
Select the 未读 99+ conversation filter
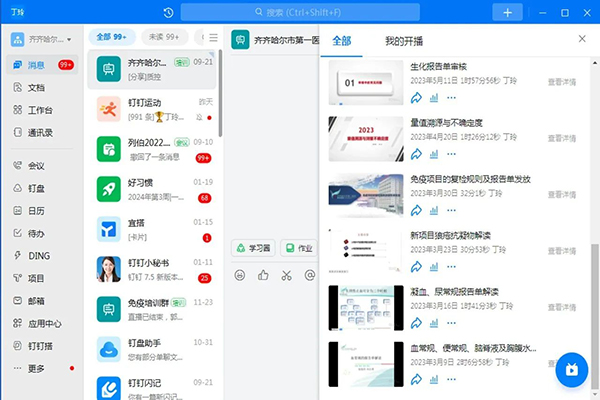tap(164, 37)
